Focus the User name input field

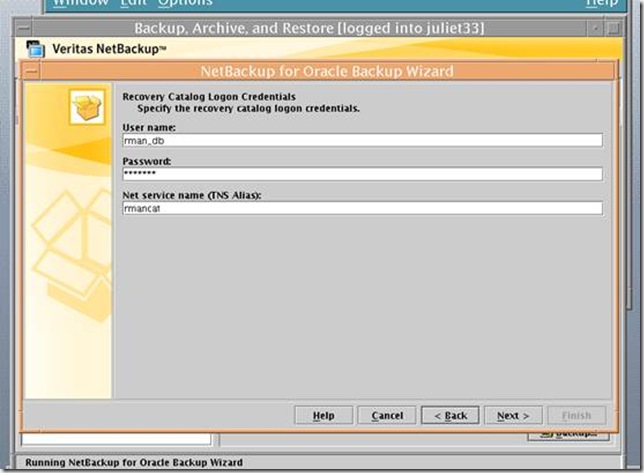362,140
